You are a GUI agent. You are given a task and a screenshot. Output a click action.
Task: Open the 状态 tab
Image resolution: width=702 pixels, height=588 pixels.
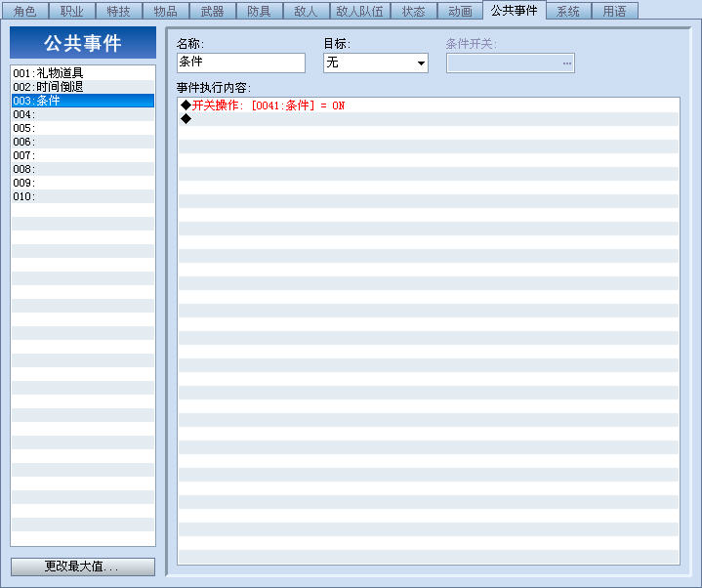(414, 11)
